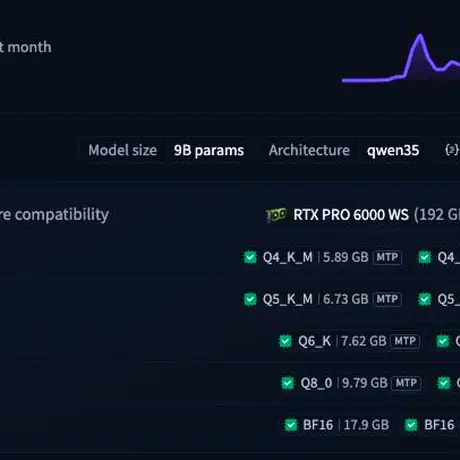Select the RTX PRO 6000 WS hardware entry
460x460 pixels.
click(x=351, y=215)
